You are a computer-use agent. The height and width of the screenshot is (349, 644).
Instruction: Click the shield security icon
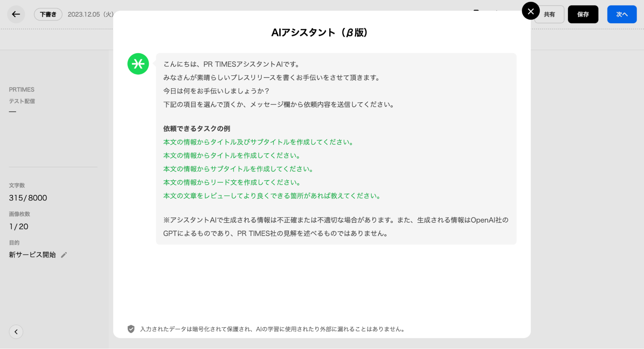(131, 329)
